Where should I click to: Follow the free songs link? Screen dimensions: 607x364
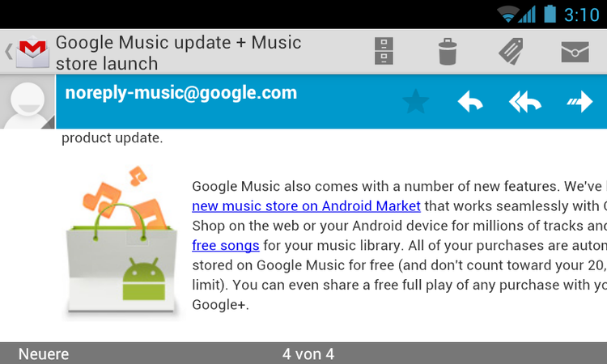pyautogui.click(x=226, y=245)
